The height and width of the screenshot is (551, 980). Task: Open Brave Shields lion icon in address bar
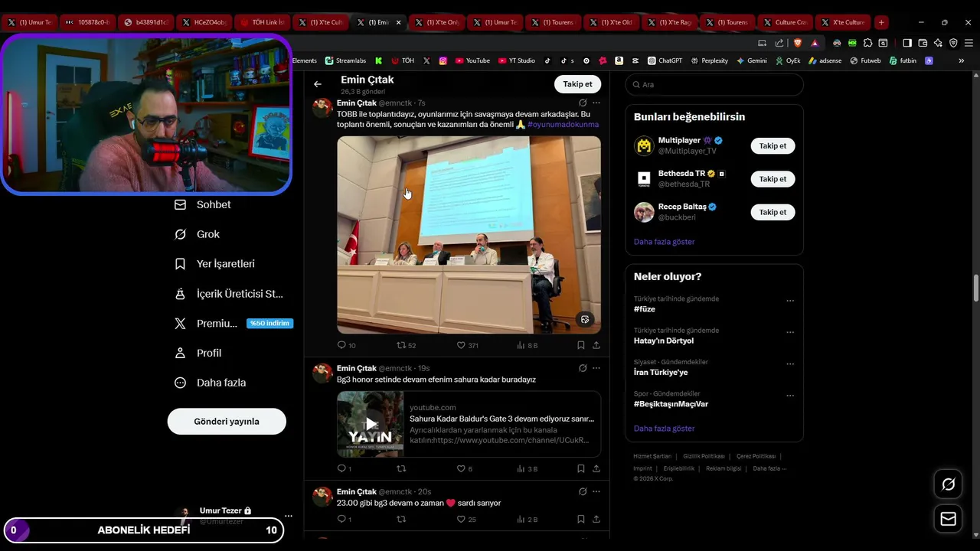(x=798, y=43)
